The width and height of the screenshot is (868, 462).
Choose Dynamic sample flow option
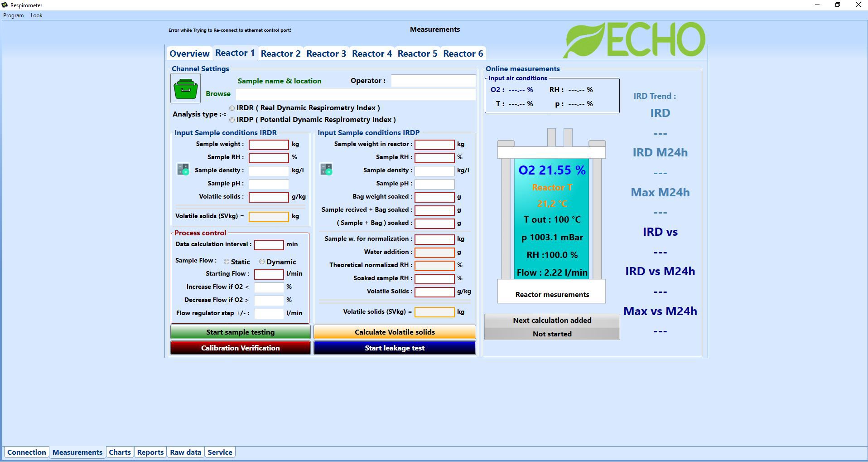coord(262,262)
